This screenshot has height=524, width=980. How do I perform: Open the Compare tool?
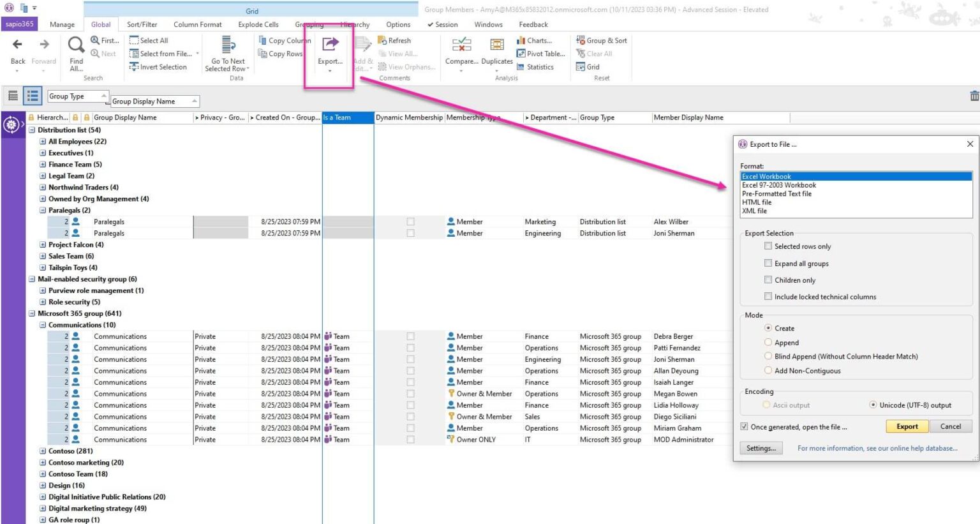tap(461, 44)
